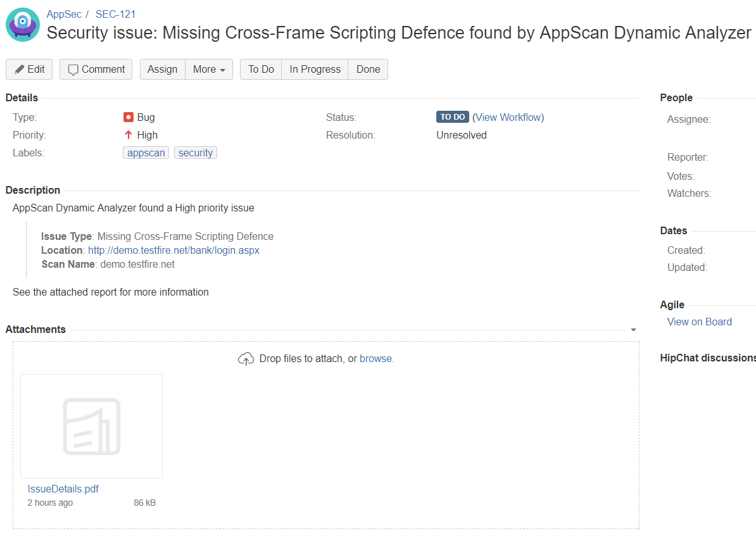Click the Description section heading
The width and height of the screenshot is (756, 538).
tap(33, 190)
